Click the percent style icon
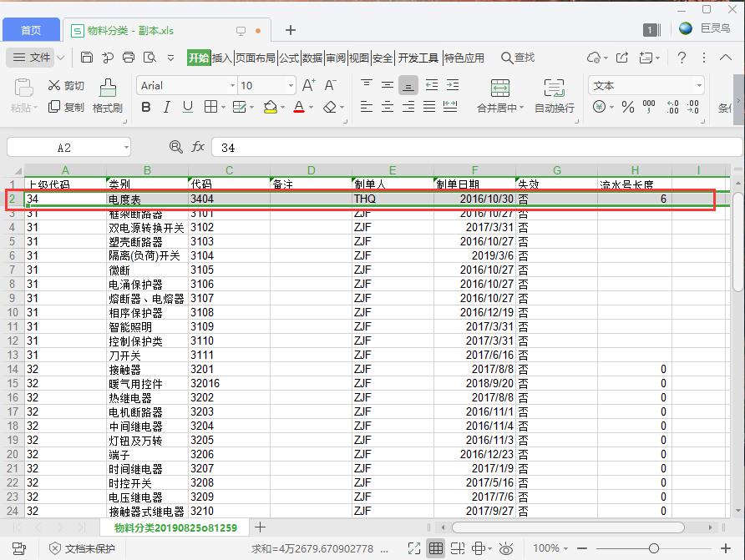 point(627,107)
